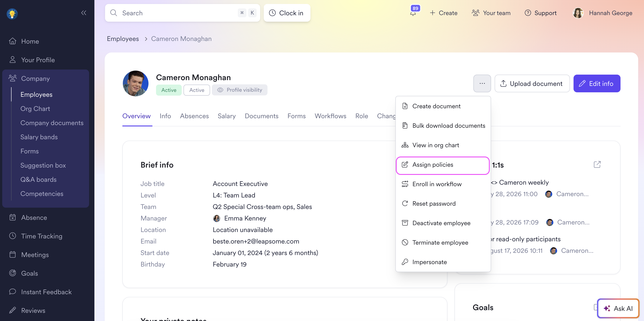The width and height of the screenshot is (644, 321).
Task: Click the Reviews pencil icon
Action: click(x=12, y=310)
